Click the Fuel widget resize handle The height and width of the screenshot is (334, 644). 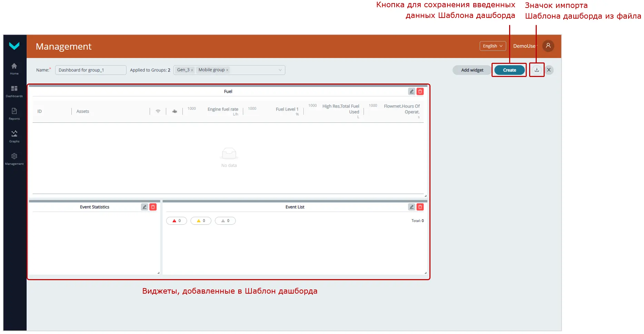(x=425, y=196)
